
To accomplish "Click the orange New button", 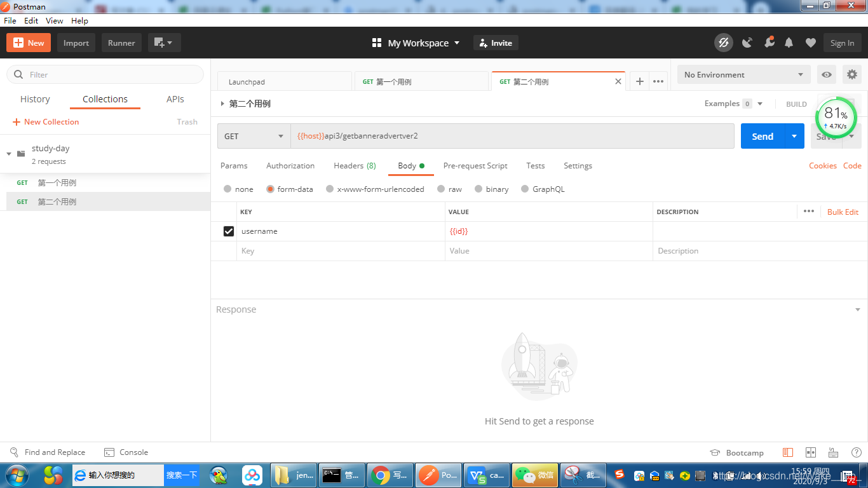I will [x=29, y=43].
